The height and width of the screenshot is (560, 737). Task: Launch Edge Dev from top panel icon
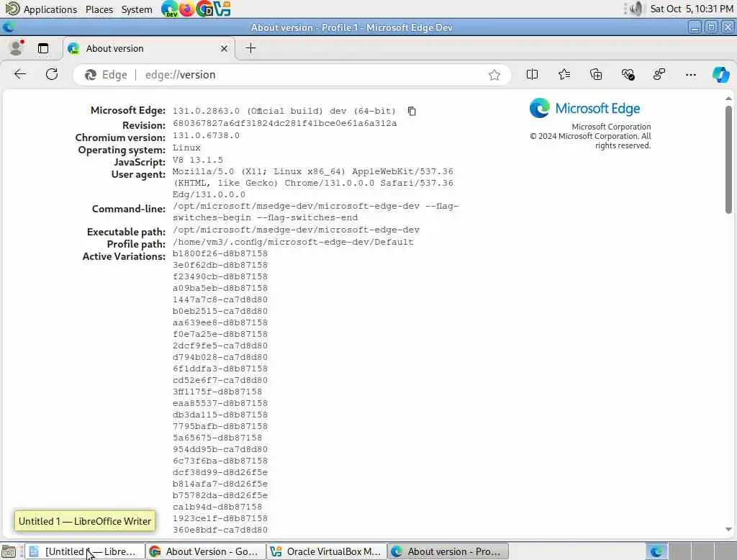coord(169,9)
